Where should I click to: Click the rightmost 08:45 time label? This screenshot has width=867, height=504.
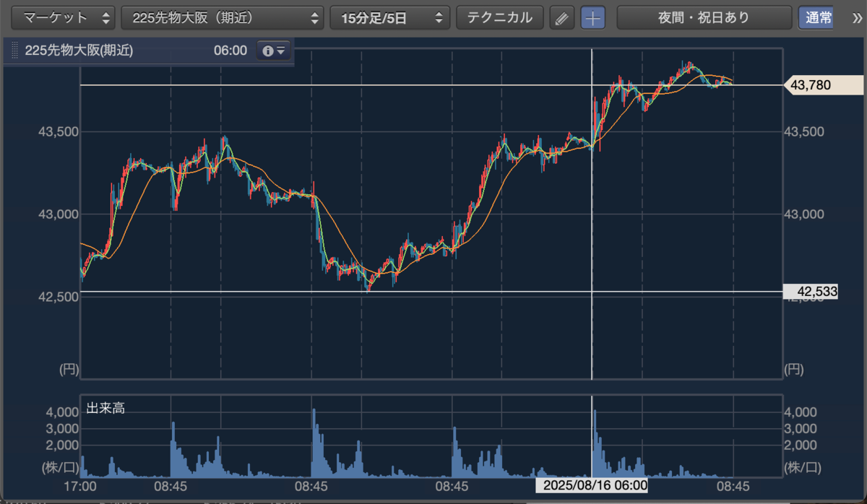tap(733, 487)
